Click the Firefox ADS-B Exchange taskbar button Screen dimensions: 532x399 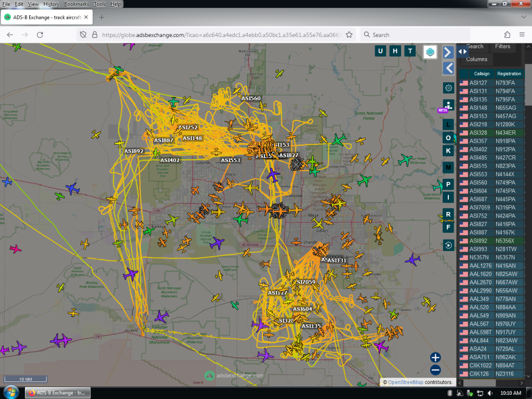(58, 393)
